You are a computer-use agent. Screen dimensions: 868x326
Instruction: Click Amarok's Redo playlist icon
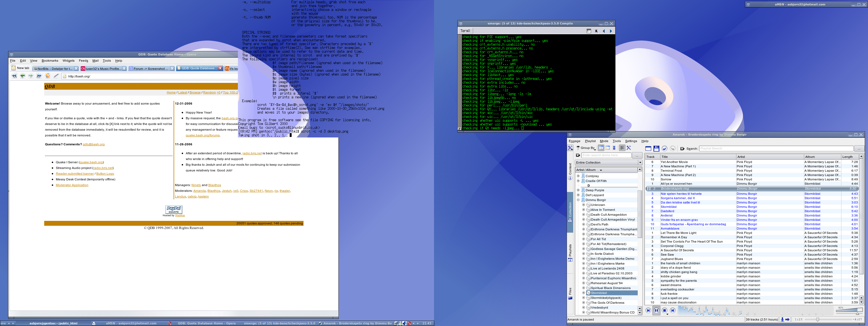(x=673, y=149)
